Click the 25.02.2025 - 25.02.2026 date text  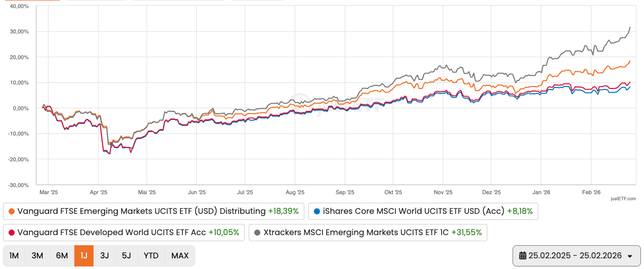(x=575, y=256)
